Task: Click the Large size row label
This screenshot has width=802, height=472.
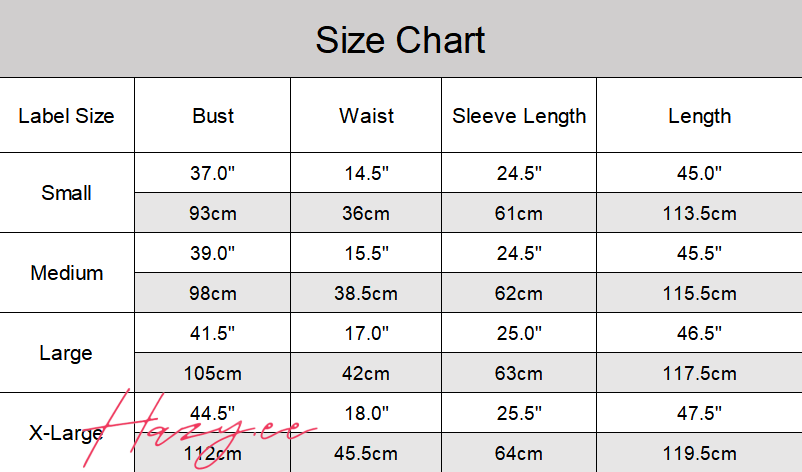Action: [66, 353]
